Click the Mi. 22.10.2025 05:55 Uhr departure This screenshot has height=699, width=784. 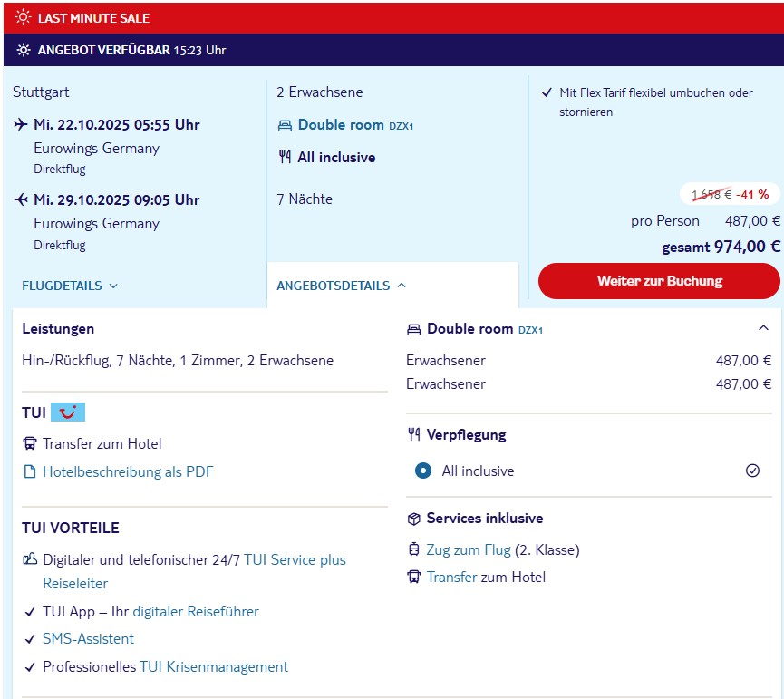click(117, 124)
